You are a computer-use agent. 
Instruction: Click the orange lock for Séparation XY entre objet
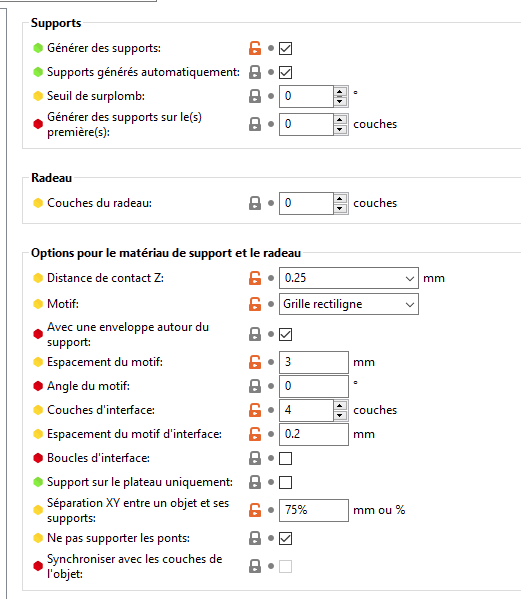tap(255, 510)
